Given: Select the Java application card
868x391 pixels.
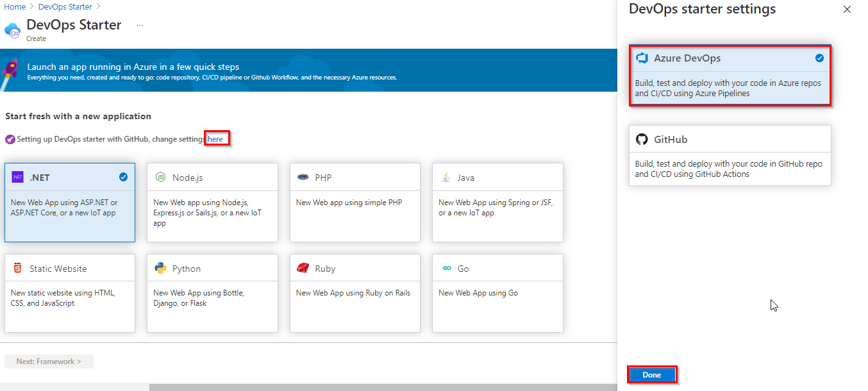Looking at the screenshot, I should 498,203.
